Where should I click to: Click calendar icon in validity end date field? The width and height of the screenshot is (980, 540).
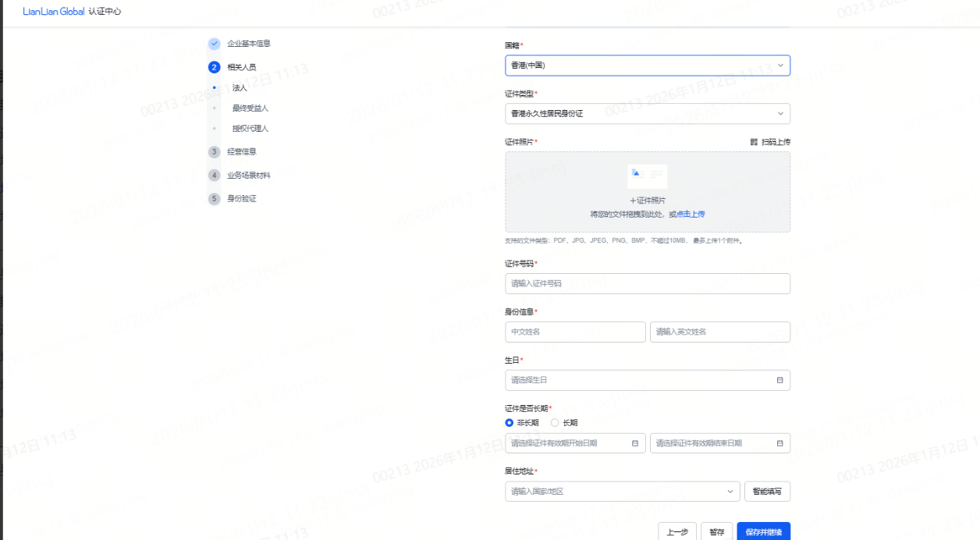(779, 443)
